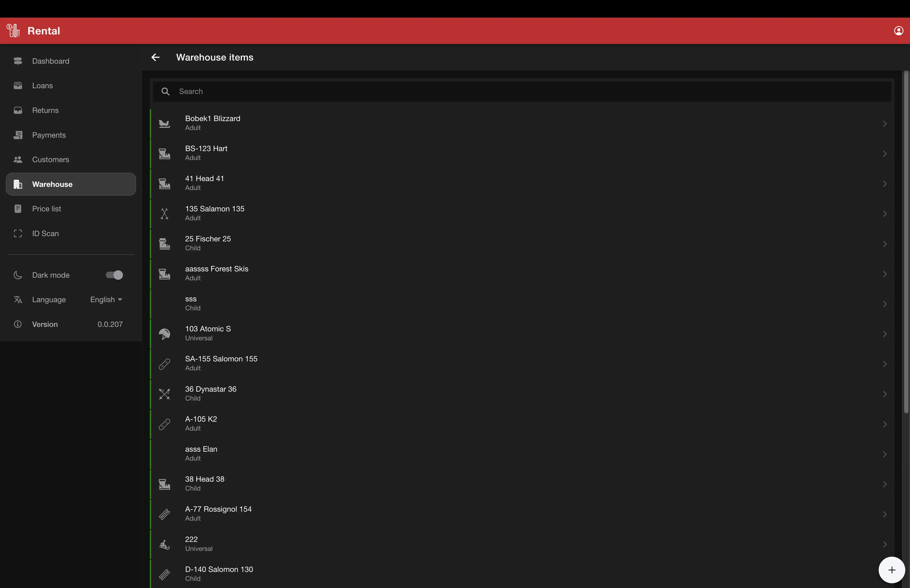The image size is (910, 588).
Task: Toggle the Dark mode switch
Action: pyautogui.click(x=114, y=275)
